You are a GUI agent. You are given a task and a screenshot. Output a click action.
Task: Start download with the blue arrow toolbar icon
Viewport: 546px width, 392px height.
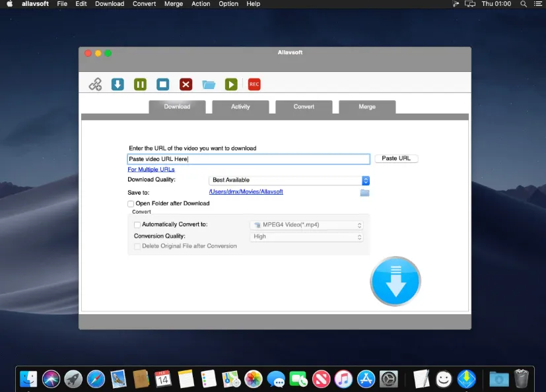[118, 84]
